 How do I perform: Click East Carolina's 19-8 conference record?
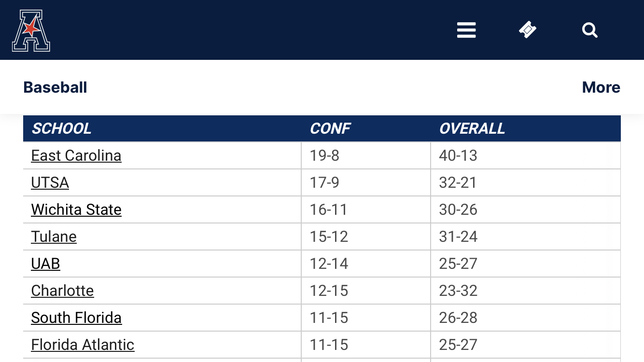pyautogui.click(x=324, y=155)
